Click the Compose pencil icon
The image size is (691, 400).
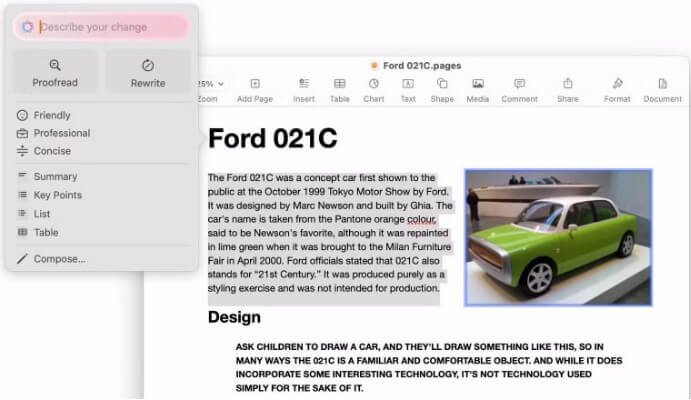(x=22, y=259)
